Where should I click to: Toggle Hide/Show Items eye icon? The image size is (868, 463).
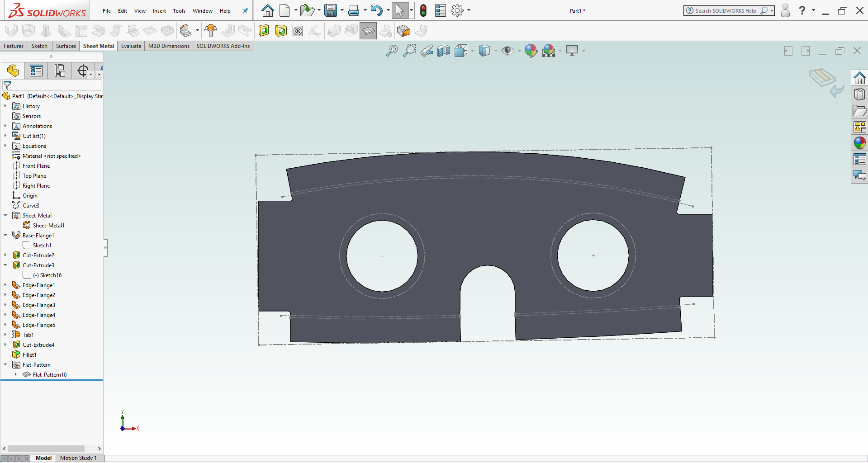point(508,51)
